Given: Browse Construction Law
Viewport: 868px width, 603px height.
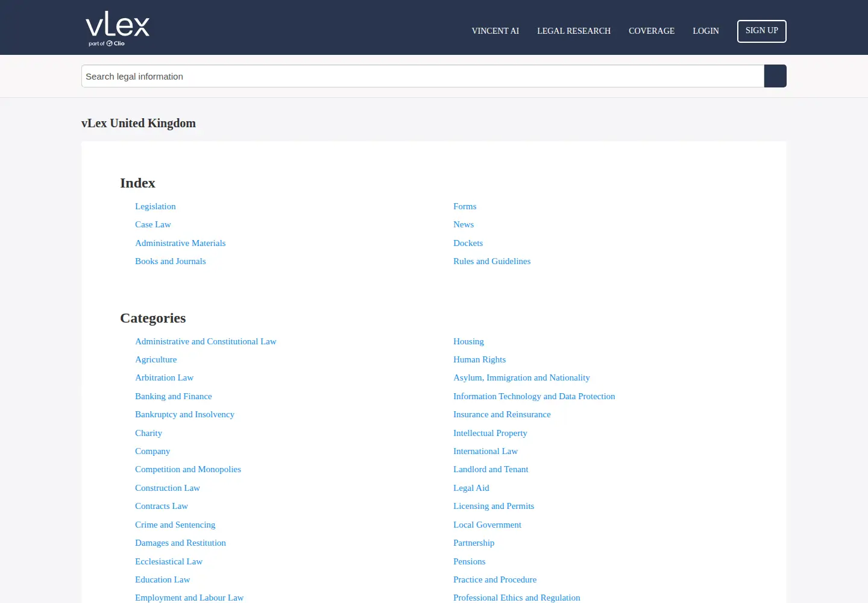Looking at the screenshot, I should pyautogui.click(x=168, y=488).
